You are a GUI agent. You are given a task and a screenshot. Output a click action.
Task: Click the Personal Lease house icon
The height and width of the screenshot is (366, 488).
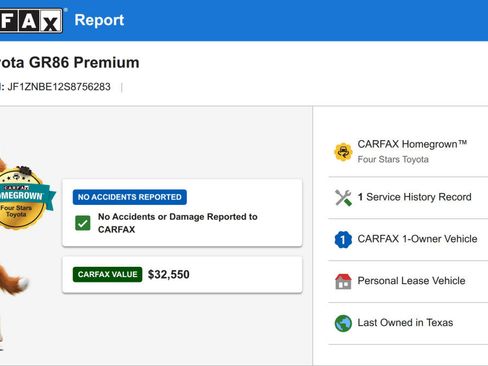tap(343, 281)
